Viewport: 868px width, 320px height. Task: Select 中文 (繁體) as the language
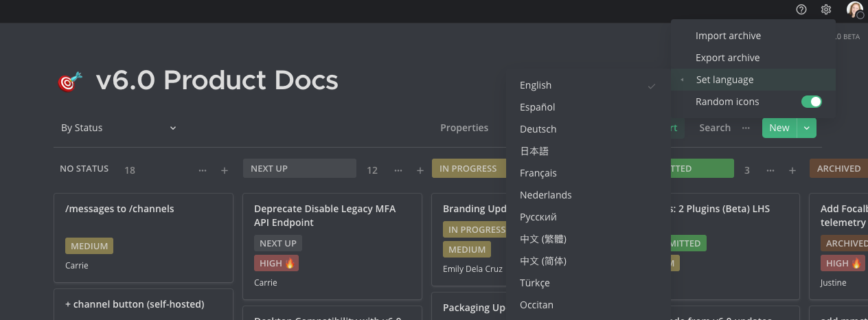(x=588, y=239)
